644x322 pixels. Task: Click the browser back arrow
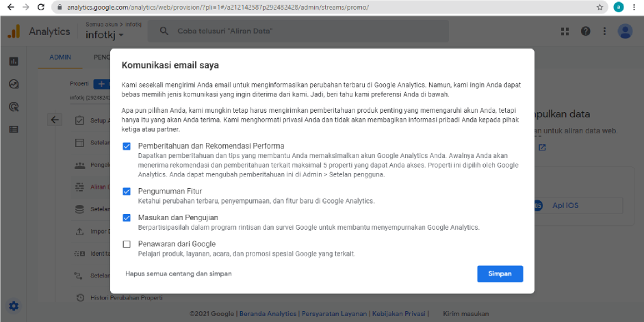tap(11, 7)
